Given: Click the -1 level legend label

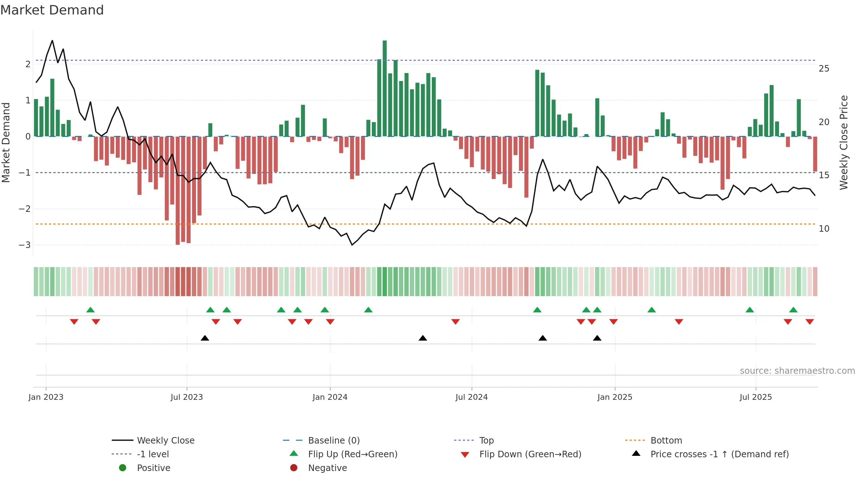Looking at the screenshot, I should [153, 454].
